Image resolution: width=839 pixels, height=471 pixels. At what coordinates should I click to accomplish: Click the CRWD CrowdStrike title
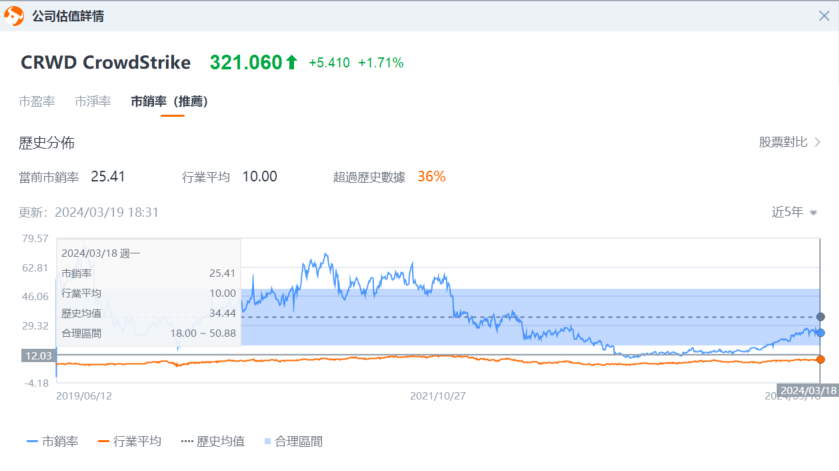[105, 63]
